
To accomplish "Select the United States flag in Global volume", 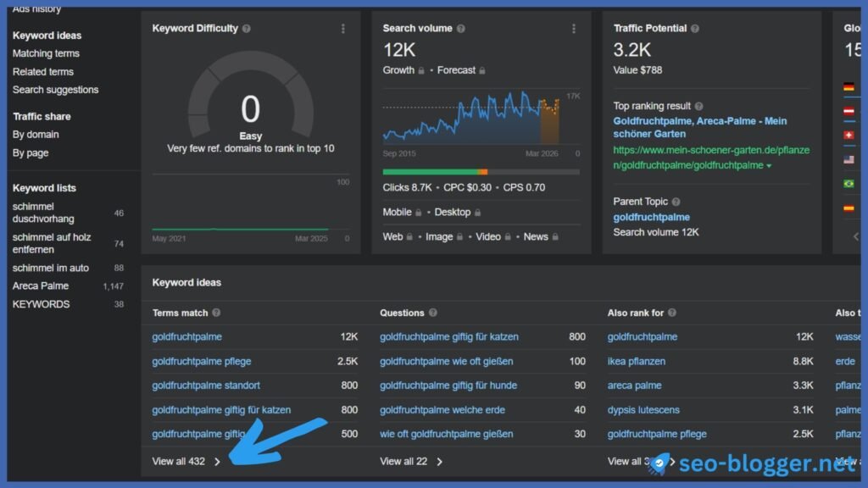I will 849,159.
